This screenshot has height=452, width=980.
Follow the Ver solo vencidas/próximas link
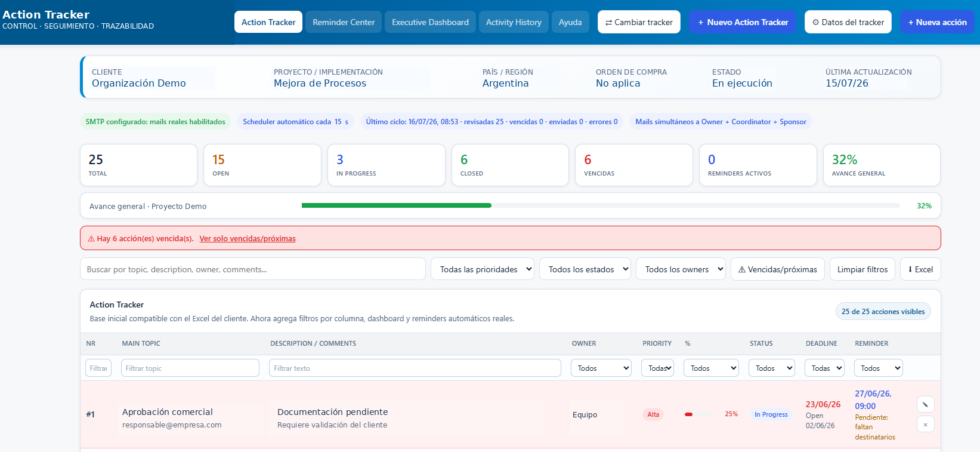coord(248,238)
